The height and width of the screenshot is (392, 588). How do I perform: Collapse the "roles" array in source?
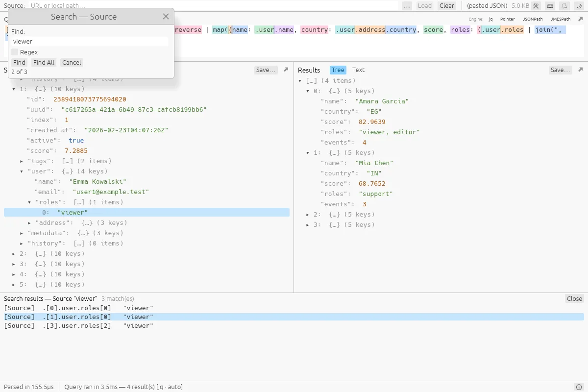[x=29, y=202]
